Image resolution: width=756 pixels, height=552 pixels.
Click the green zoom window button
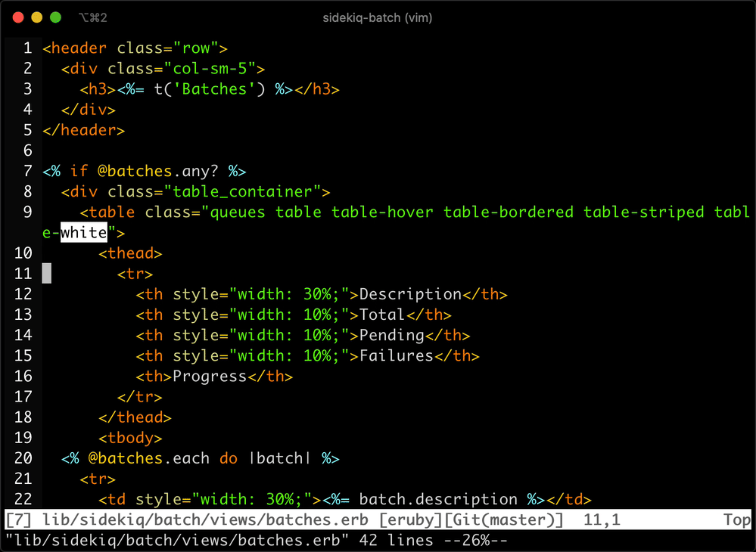point(55,18)
